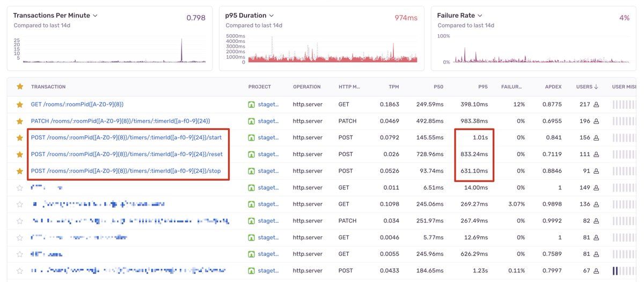This screenshot has height=282, width=644.
Task: Click the user icon next to 67
Action: click(x=596, y=271)
